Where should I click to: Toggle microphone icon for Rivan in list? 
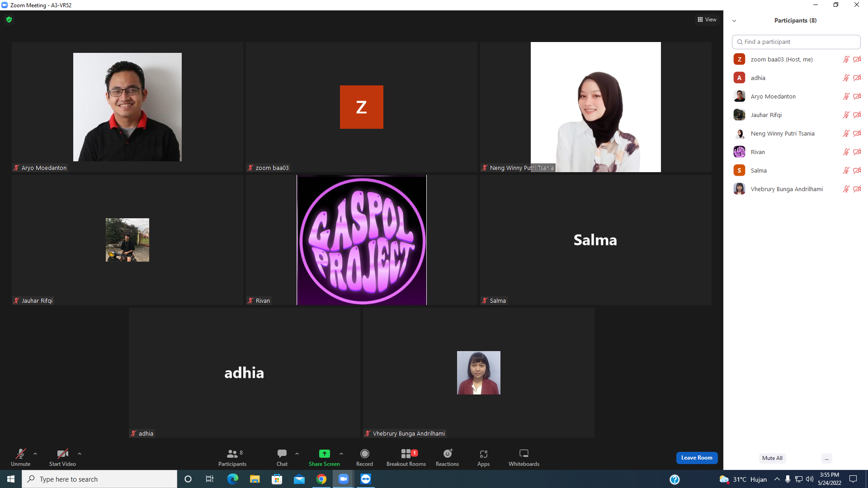[846, 152]
